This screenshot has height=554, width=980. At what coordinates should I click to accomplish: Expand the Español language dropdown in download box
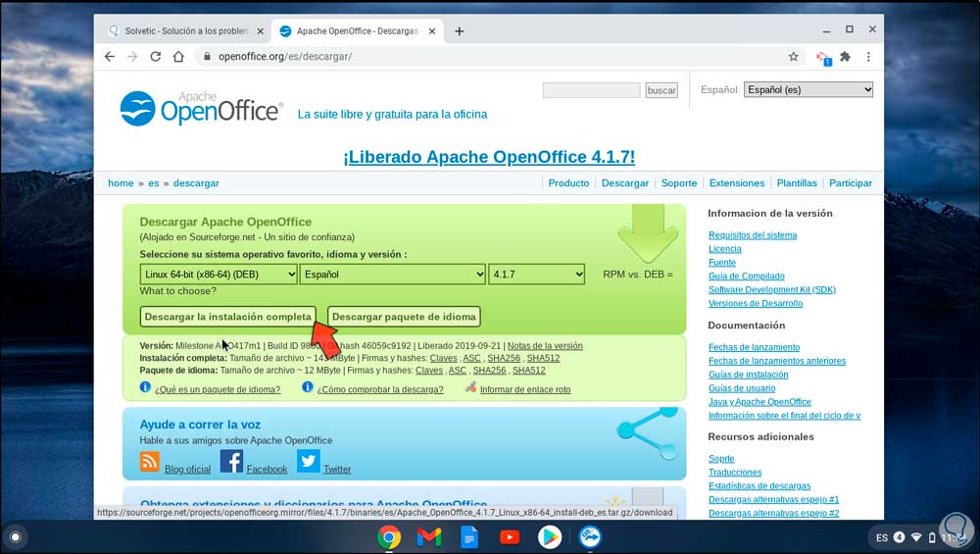pos(393,275)
